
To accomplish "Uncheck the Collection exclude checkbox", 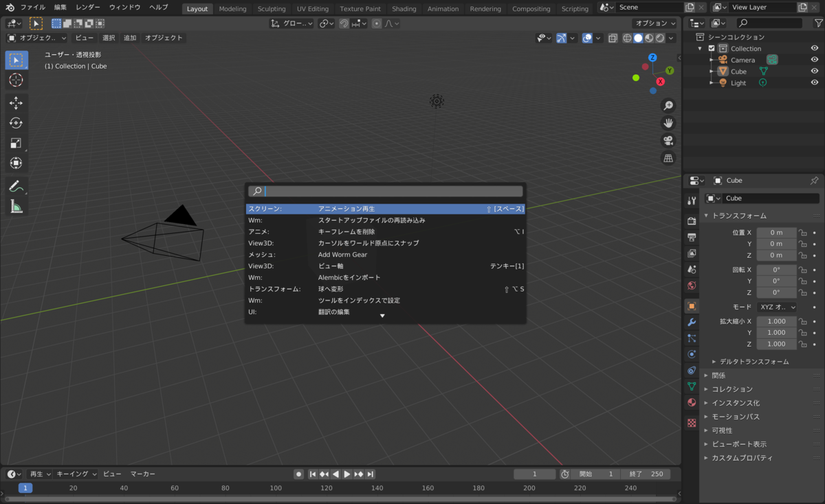I will (712, 49).
